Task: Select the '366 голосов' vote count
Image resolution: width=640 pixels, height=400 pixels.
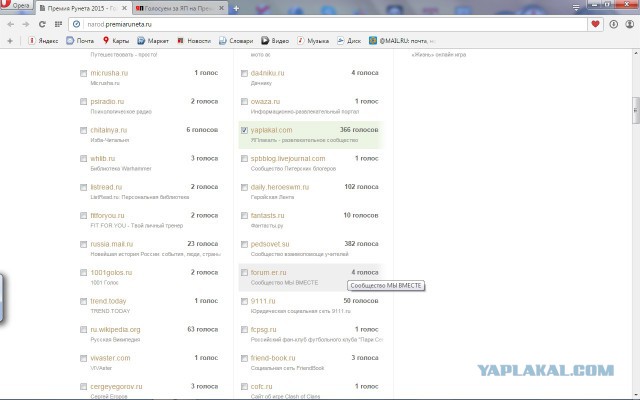Action: 359,130
